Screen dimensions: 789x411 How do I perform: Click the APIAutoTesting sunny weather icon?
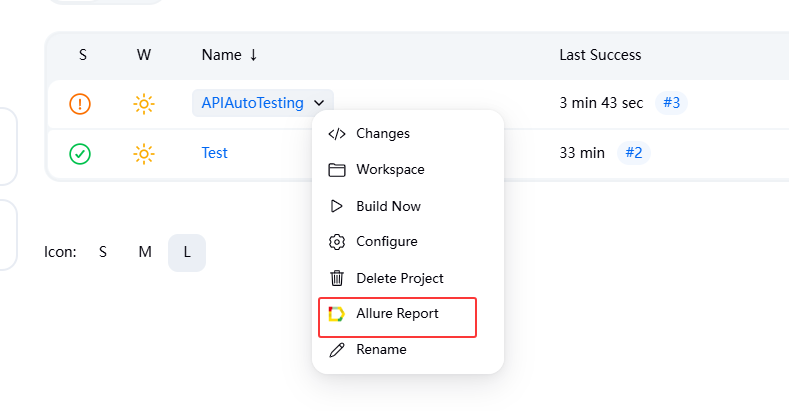pos(144,103)
